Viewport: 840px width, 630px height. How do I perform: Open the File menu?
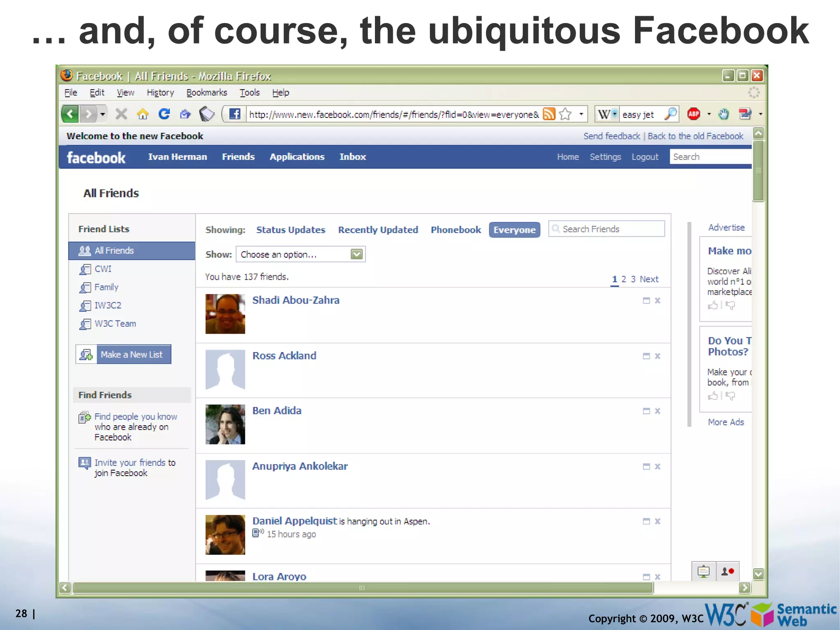[71, 92]
